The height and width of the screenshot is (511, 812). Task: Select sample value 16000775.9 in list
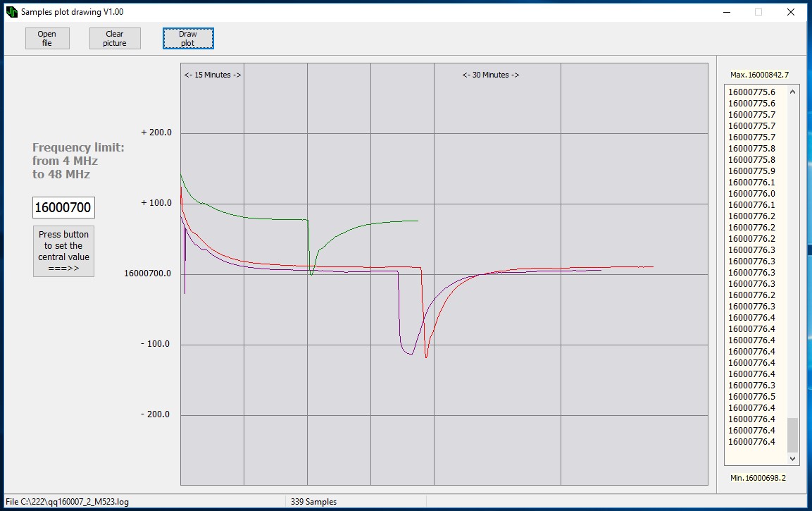click(x=751, y=171)
